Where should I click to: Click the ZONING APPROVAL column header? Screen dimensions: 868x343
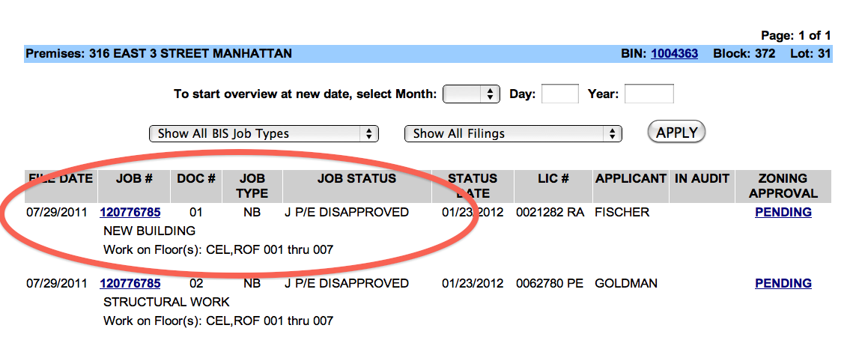(x=783, y=186)
